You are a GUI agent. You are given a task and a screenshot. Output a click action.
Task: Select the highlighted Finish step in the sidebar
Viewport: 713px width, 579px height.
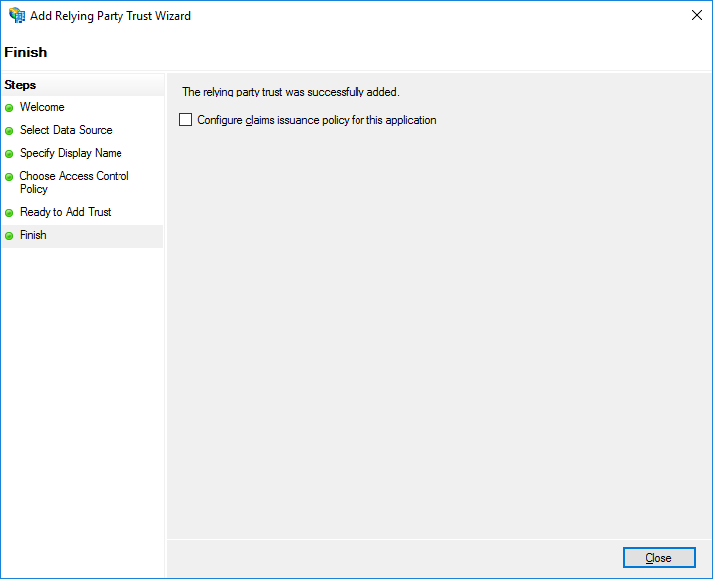(x=33, y=235)
